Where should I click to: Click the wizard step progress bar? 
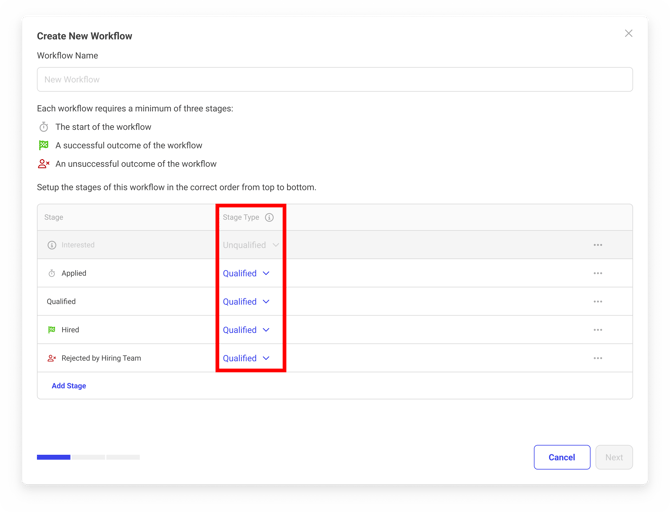88,457
